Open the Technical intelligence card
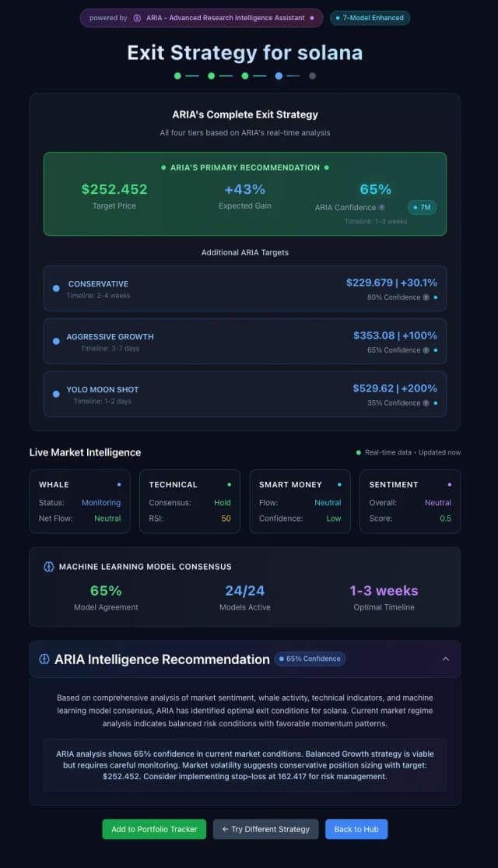The height and width of the screenshot is (868, 498). coord(190,501)
